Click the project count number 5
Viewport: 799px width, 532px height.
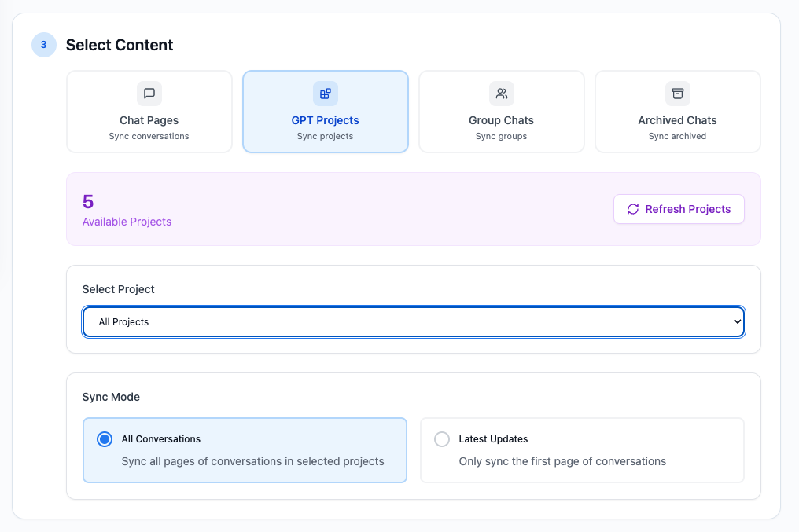pos(88,202)
